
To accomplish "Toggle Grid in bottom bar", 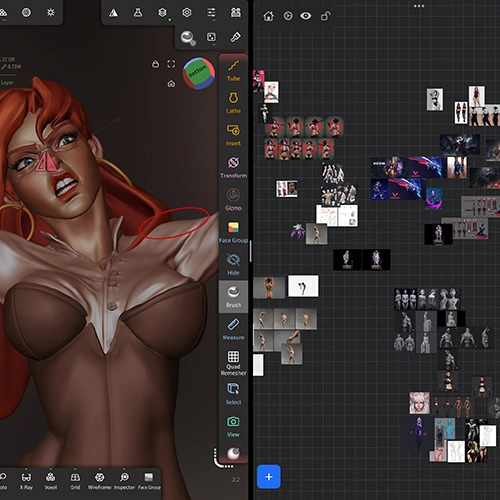I will tap(75, 481).
